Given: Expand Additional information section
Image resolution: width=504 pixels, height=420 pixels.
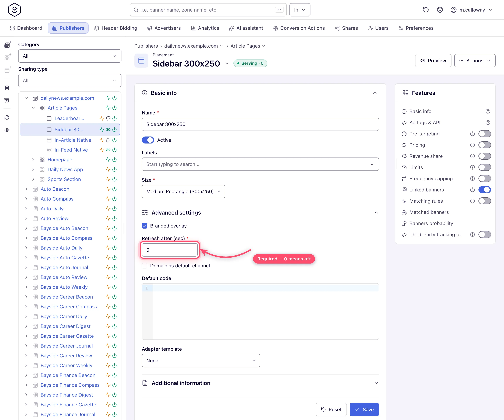Looking at the screenshot, I should coord(260,383).
